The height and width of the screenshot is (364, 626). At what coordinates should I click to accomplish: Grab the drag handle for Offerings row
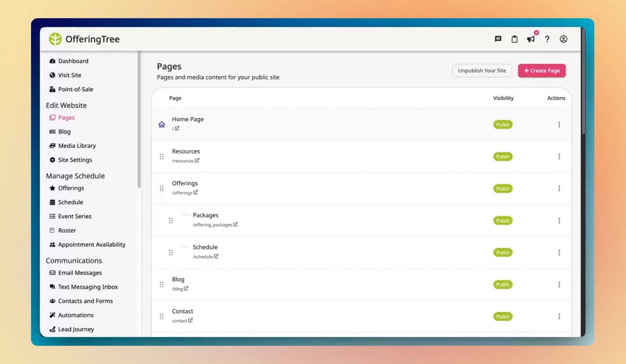162,189
